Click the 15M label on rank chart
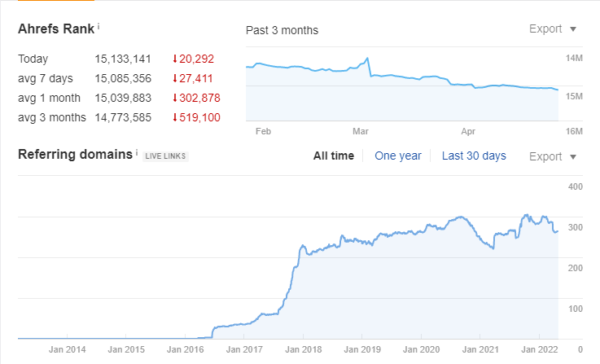The height and width of the screenshot is (364, 600). point(574,96)
